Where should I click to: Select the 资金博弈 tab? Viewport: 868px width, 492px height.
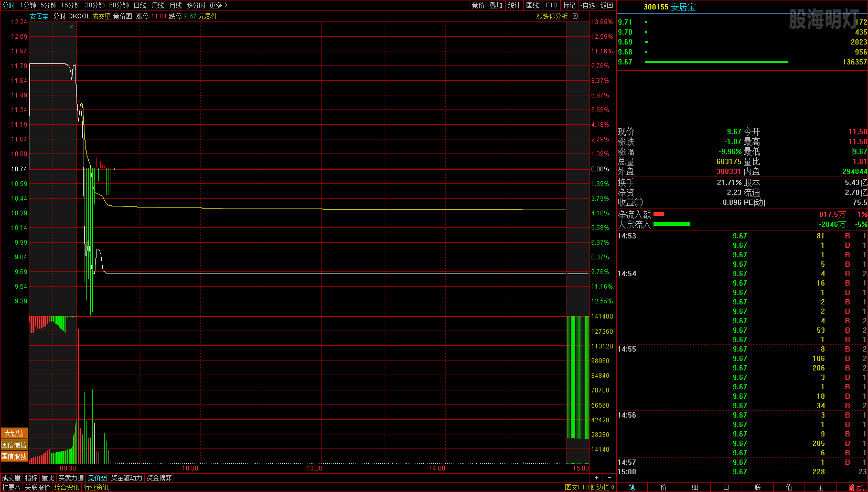(x=159, y=478)
